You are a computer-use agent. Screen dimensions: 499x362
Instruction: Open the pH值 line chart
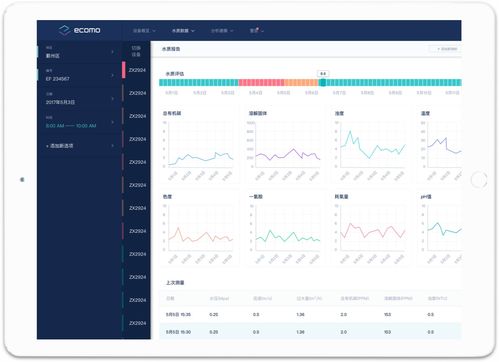click(440, 228)
